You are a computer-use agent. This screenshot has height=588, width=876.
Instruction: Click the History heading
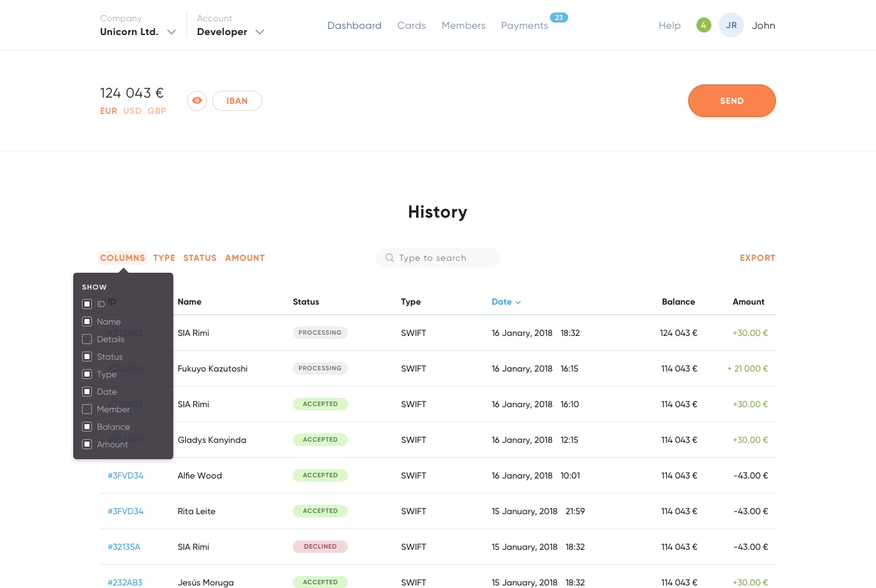click(x=438, y=212)
